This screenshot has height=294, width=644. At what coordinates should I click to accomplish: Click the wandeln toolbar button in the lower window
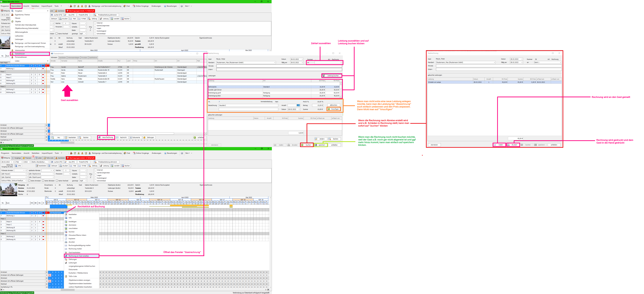pyautogui.click(x=115, y=166)
